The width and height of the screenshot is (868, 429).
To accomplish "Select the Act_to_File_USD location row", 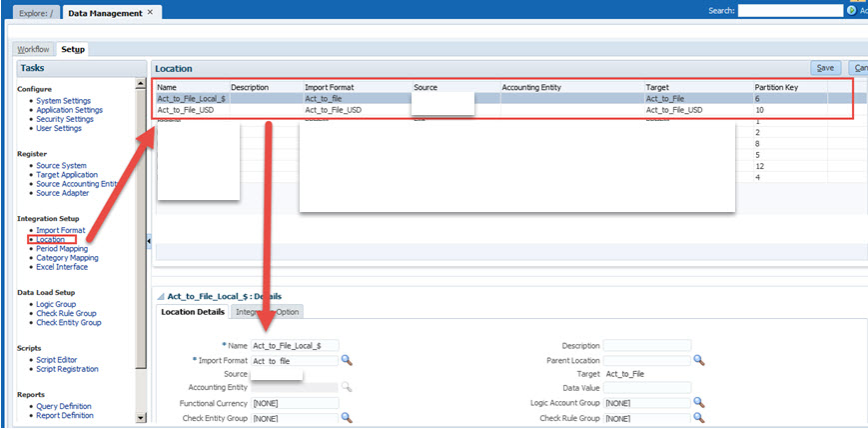I will (x=190, y=110).
